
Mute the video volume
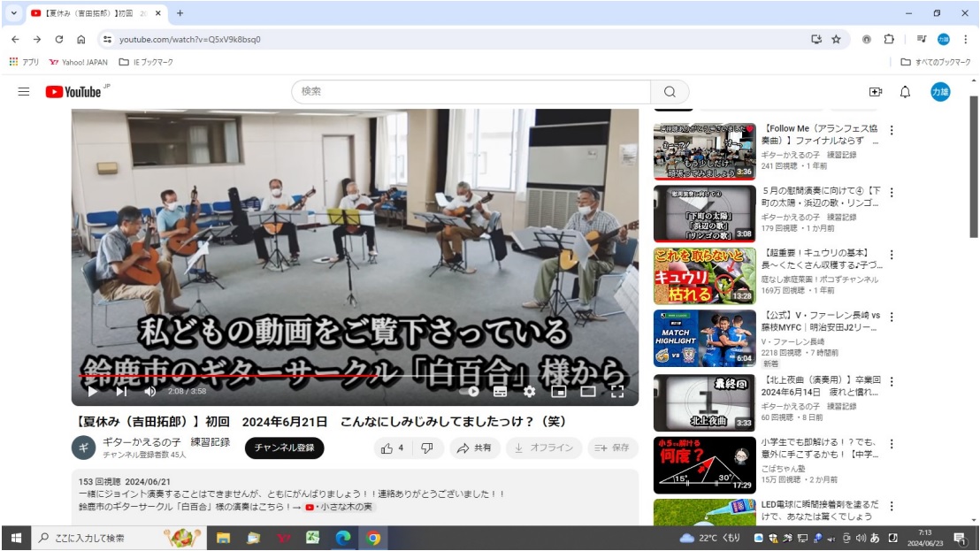click(x=150, y=391)
